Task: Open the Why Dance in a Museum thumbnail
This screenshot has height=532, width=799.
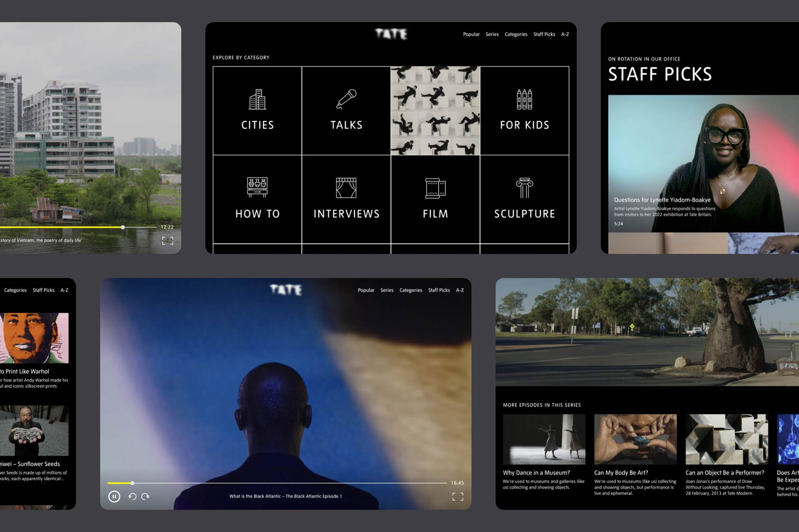Action: point(544,439)
